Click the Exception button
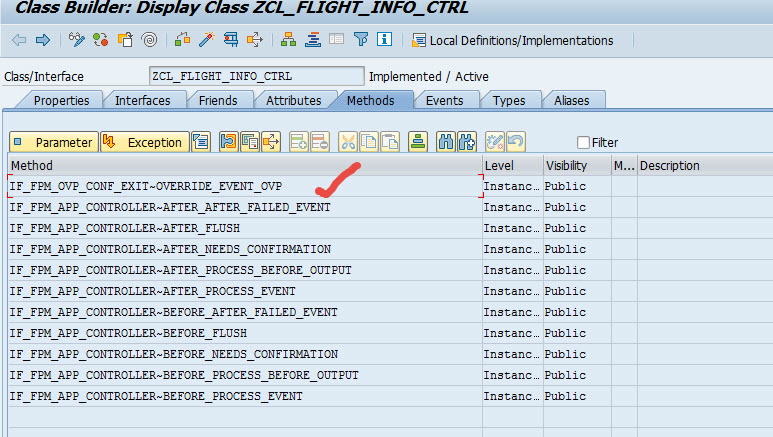The width and height of the screenshot is (773, 437). click(x=145, y=142)
